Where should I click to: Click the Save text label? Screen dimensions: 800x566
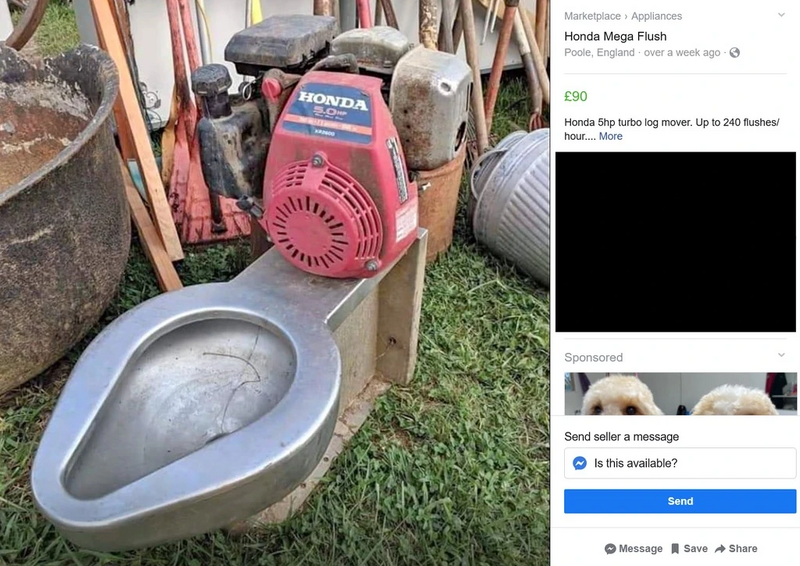(x=695, y=549)
